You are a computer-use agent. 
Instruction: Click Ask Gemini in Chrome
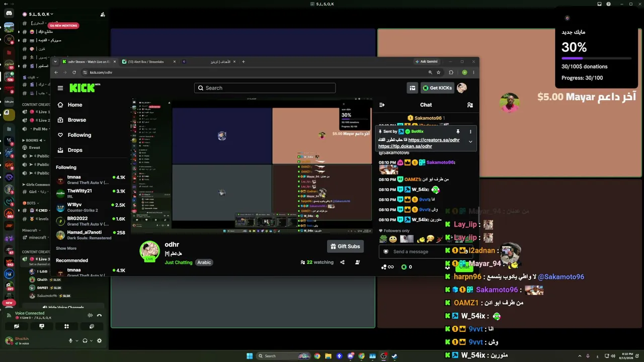point(427,61)
